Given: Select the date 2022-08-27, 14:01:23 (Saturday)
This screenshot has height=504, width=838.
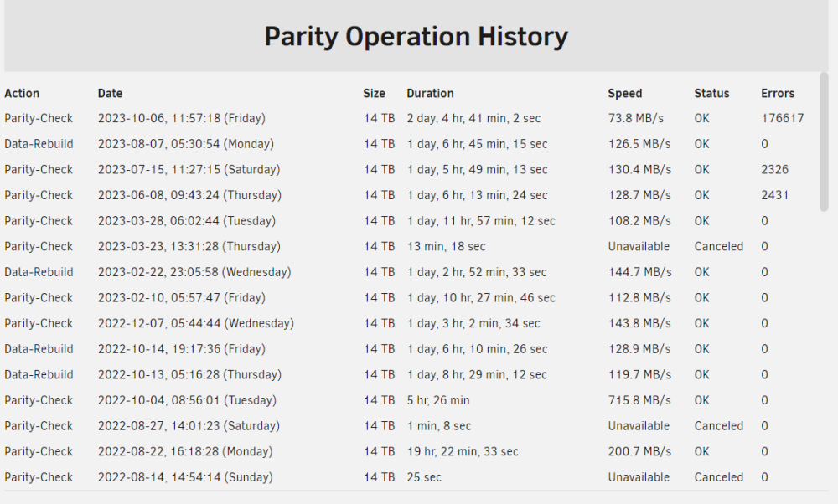Looking at the screenshot, I should coord(189,425).
